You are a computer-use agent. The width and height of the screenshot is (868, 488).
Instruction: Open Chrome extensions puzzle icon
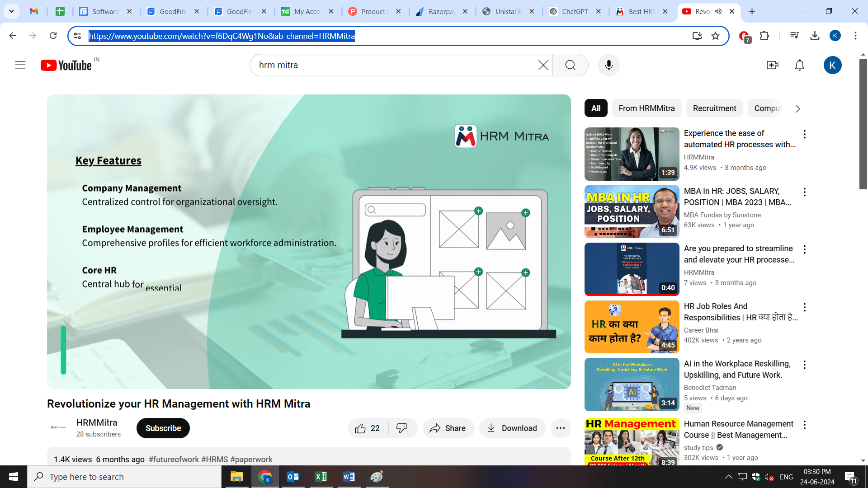pyautogui.click(x=764, y=36)
